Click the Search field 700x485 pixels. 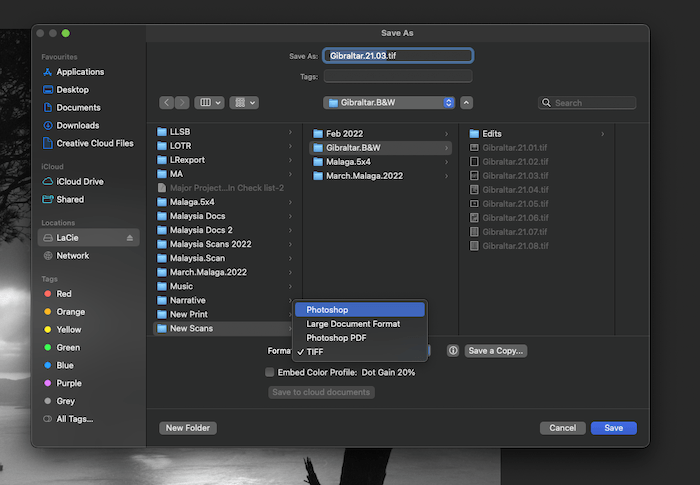(x=587, y=103)
